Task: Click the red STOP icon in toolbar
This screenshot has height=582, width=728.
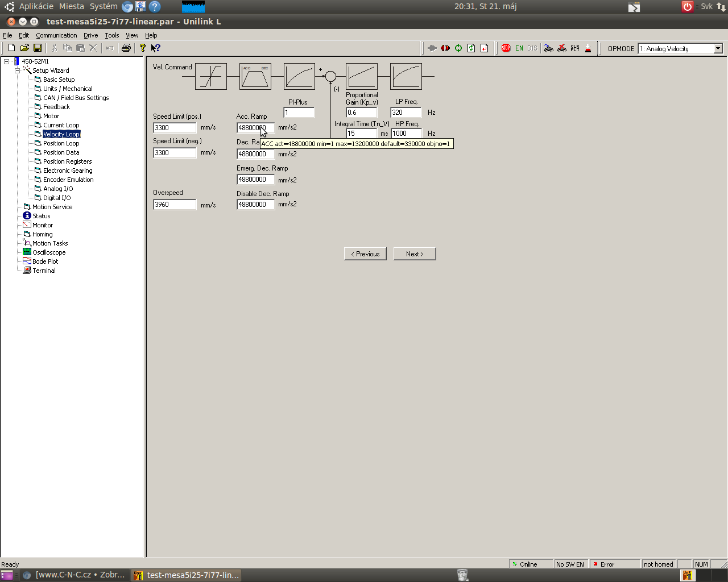Action: [x=506, y=48]
